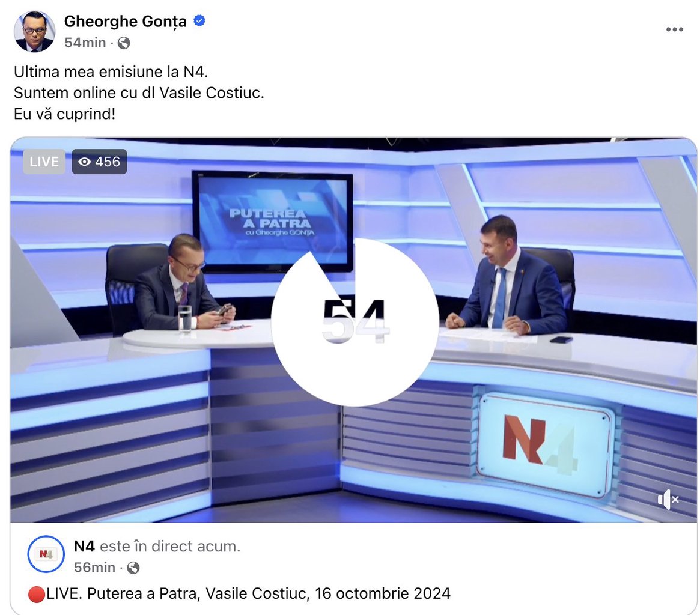The image size is (700, 615).
Task: Open the N4 page avatar
Action: (46, 554)
